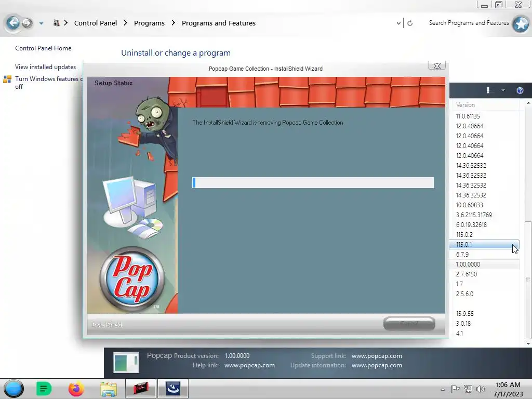
Task: Open recent locations dropdown arrow
Action: coord(41,23)
